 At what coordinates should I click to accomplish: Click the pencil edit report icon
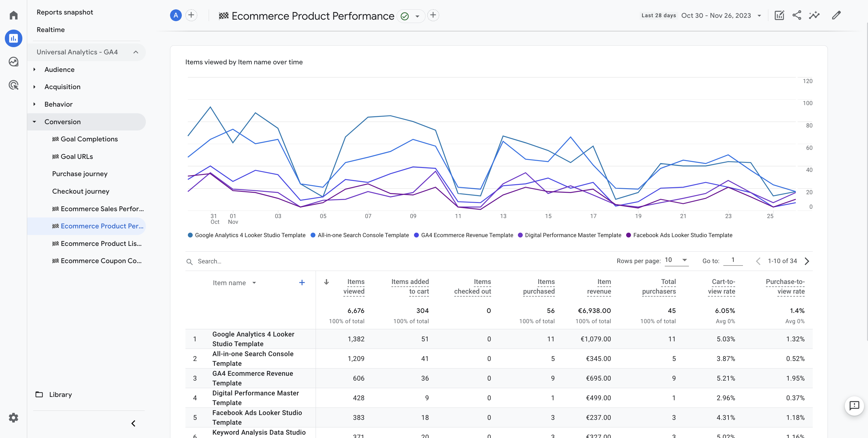pos(836,15)
